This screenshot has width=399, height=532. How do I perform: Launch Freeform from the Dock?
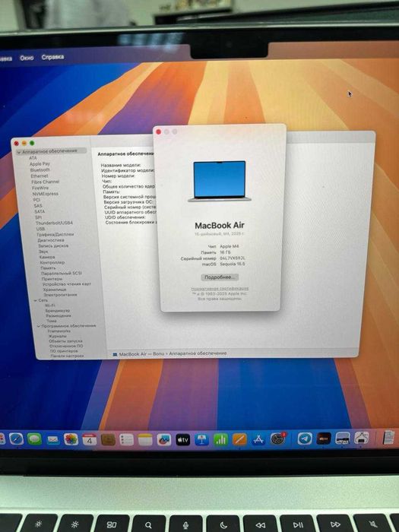[x=164, y=440]
